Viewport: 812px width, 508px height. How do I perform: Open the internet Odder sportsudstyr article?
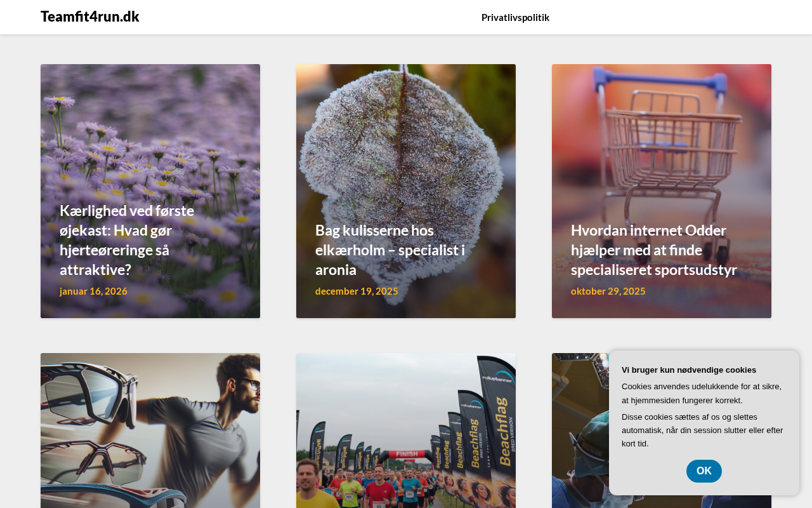click(654, 250)
